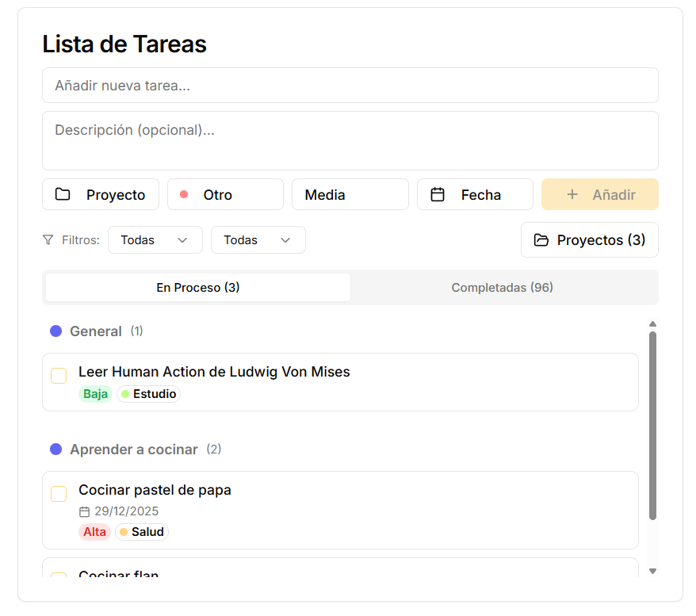Open the first Todas filter dropdown
Image resolution: width=696 pixels, height=616 pixels.
[x=155, y=239]
